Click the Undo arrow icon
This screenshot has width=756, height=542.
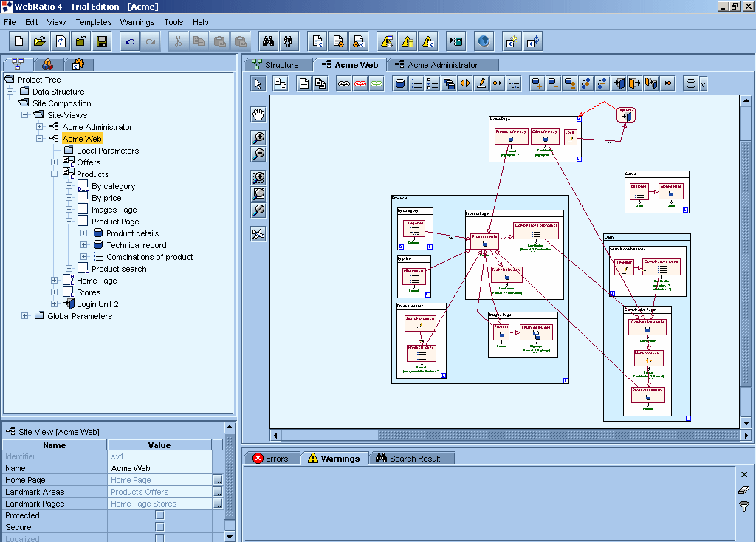130,41
